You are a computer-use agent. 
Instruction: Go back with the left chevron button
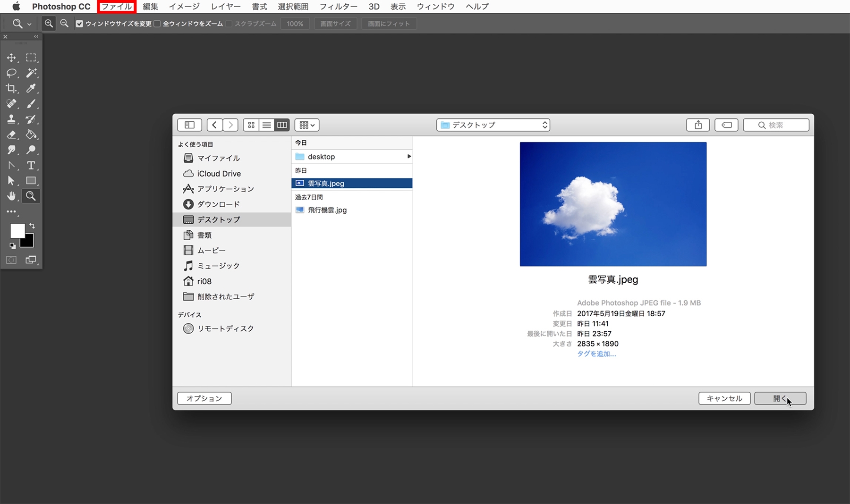214,125
